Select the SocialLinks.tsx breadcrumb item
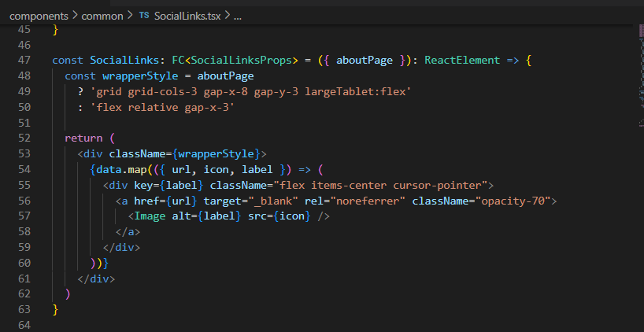 [187, 16]
